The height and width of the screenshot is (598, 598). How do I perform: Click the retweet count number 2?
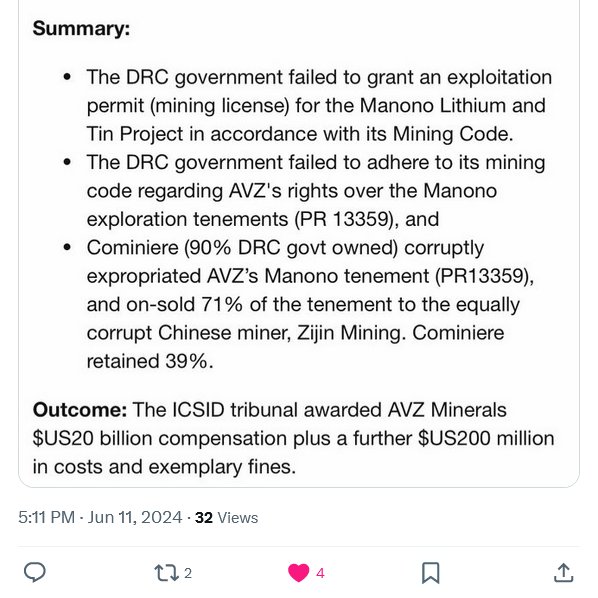pos(188,573)
